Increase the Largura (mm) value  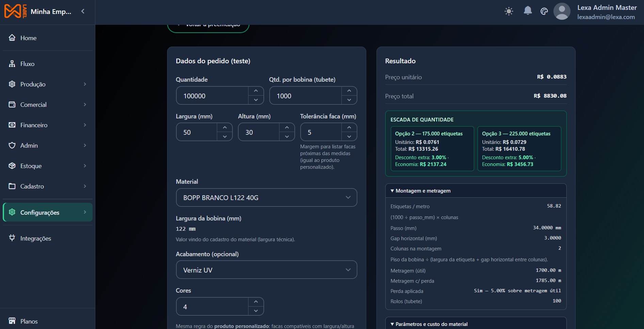click(x=225, y=127)
